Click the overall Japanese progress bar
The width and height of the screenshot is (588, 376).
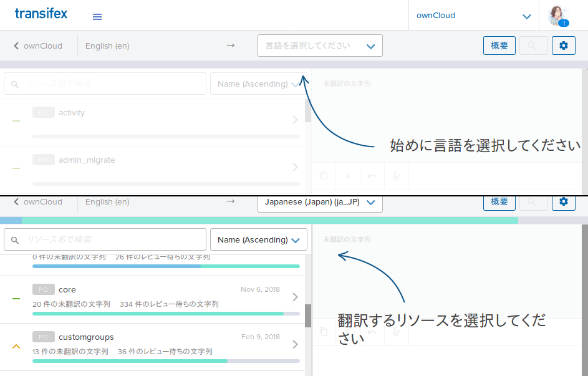tap(294, 221)
